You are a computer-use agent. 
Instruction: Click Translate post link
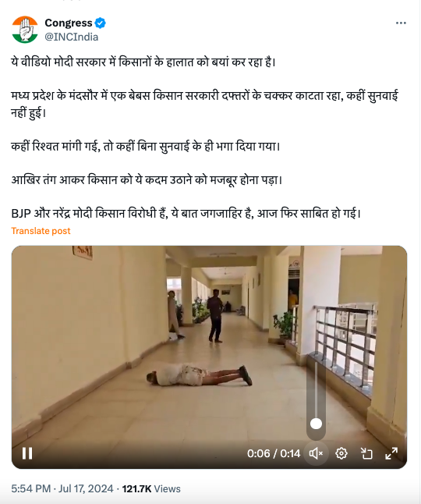point(41,231)
